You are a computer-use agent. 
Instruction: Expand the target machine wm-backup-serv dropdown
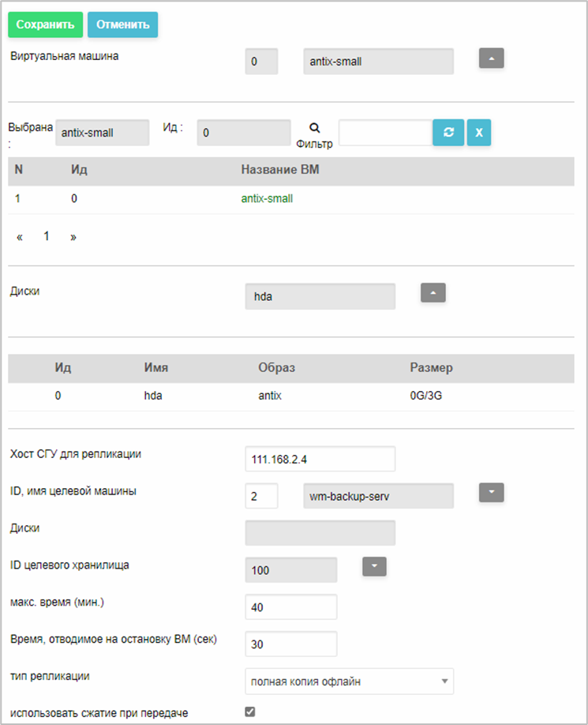[491, 493]
